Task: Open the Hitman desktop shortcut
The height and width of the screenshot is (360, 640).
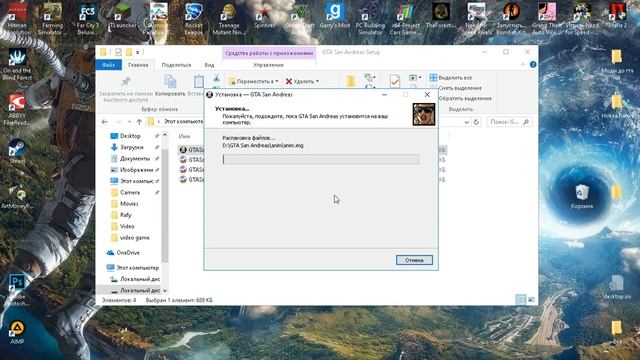Action: click(17, 18)
